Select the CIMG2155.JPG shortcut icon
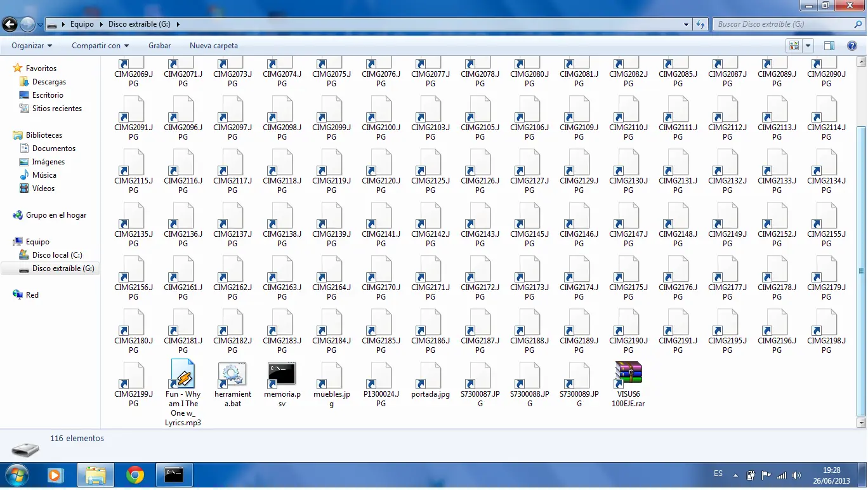 pyautogui.click(x=826, y=215)
